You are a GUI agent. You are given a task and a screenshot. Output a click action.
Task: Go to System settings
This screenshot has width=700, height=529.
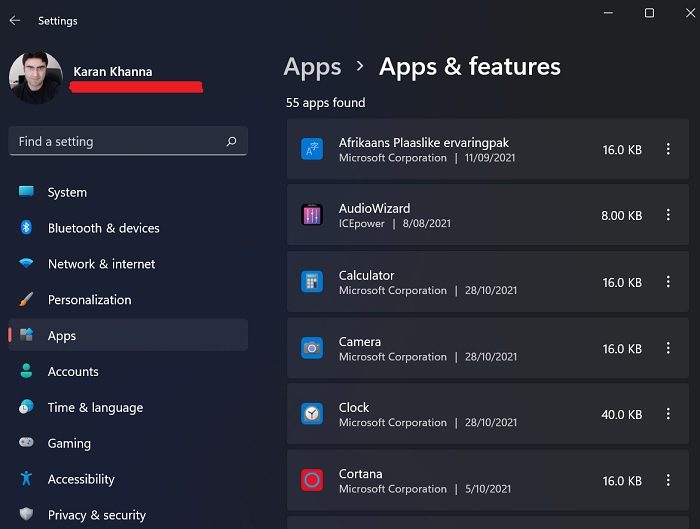click(x=67, y=192)
